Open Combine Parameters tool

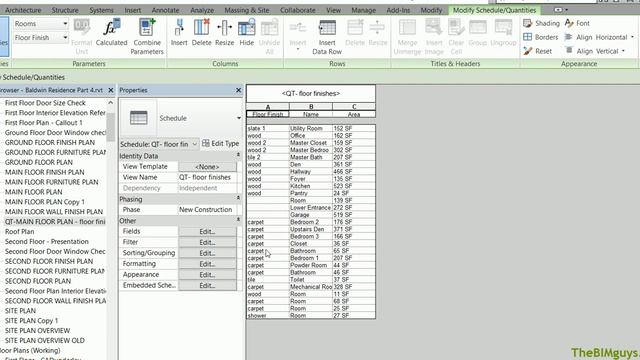[x=147, y=27]
